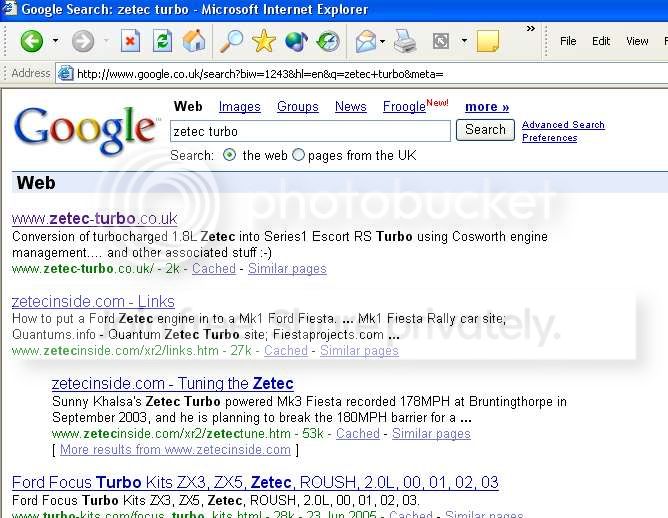Open the Search magnifier toolbar icon

tap(231, 41)
